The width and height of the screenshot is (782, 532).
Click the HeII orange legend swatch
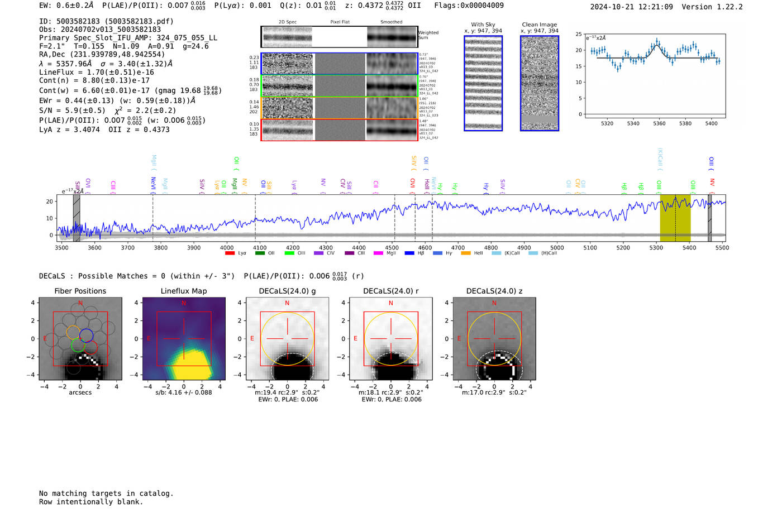pyautogui.click(x=466, y=253)
